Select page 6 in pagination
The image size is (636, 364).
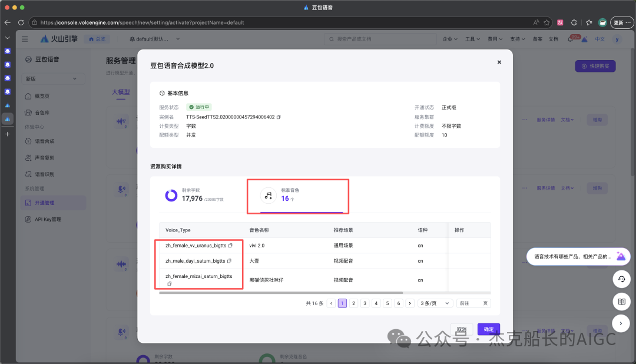399,303
